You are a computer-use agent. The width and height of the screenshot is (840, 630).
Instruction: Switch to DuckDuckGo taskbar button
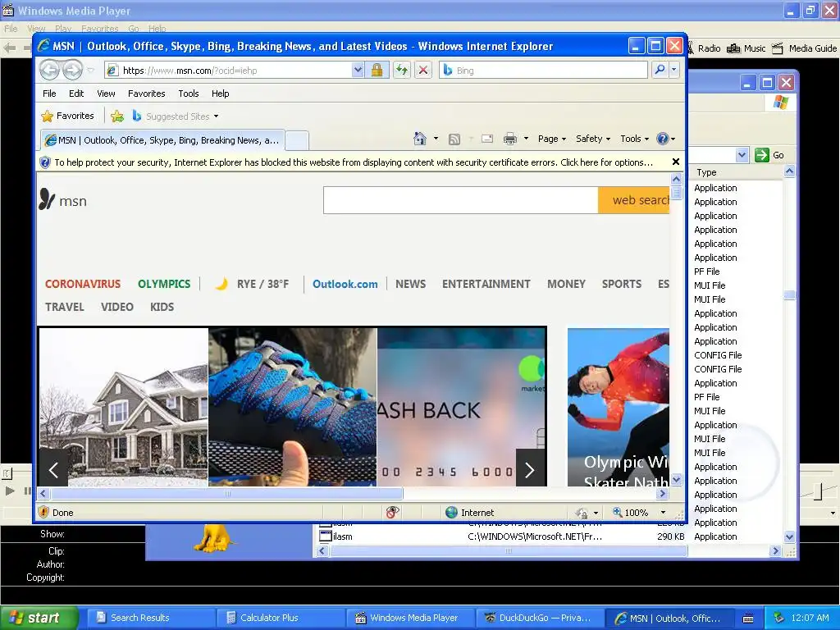point(538,618)
